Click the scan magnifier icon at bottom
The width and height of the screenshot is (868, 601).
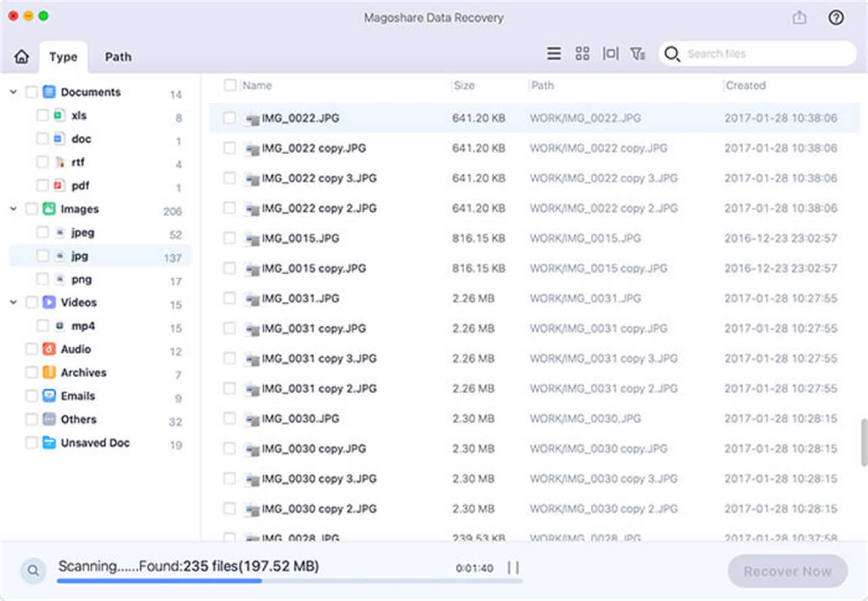coord(33,571)
